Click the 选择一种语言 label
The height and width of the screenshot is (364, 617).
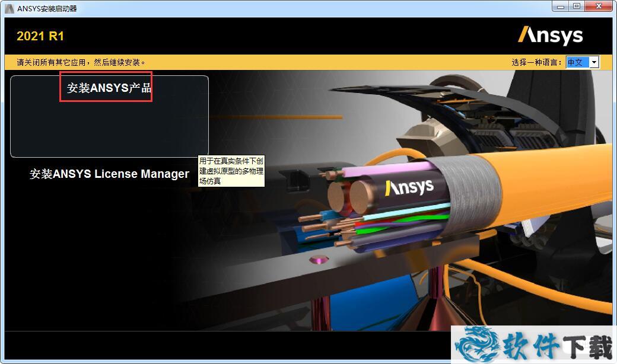[536, 62]
